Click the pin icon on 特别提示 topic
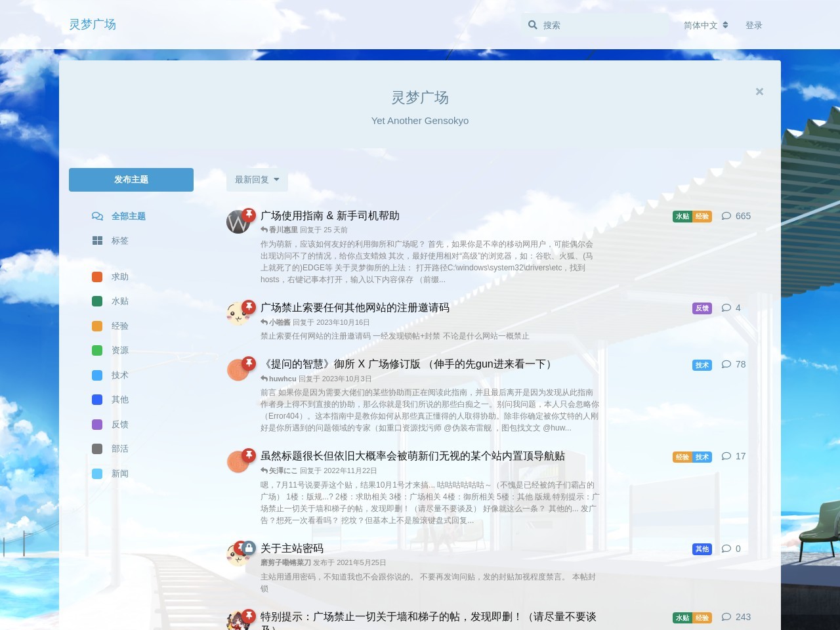The image size is (840, 630). [x=248, y=616]
